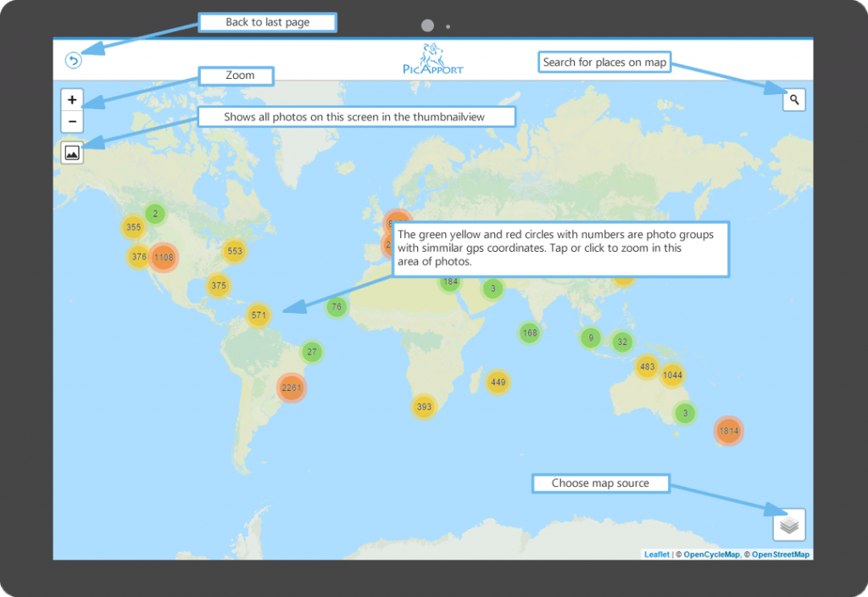The image size is (868, 597).
Task: Open the OpenCycleMap link
Action: coord(711,555)
